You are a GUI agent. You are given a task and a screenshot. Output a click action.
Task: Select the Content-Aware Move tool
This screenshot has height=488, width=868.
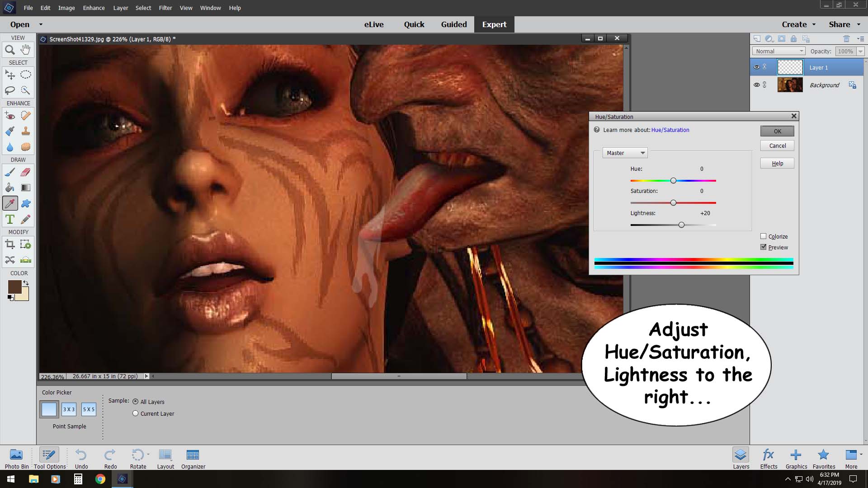click(10, 260)
